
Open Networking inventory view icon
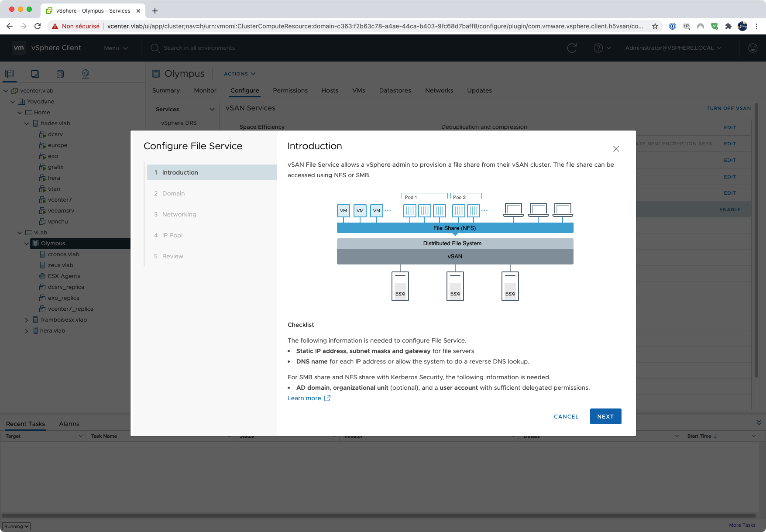(86, 74)
